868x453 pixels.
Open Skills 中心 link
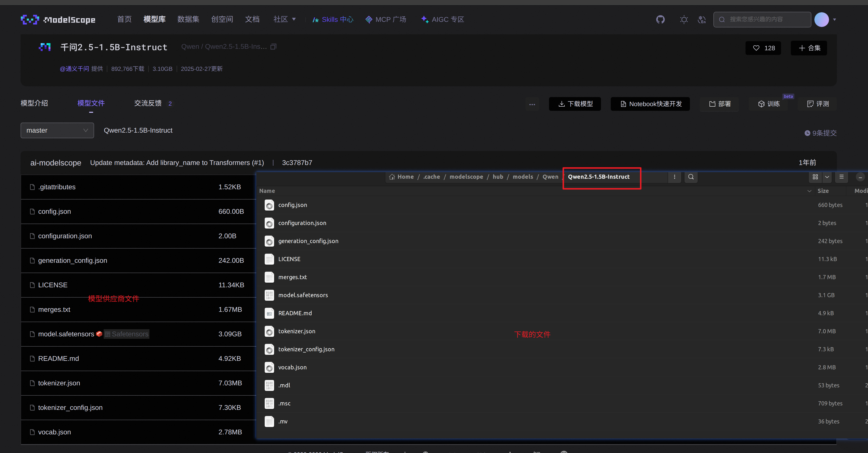click(333, 20)
